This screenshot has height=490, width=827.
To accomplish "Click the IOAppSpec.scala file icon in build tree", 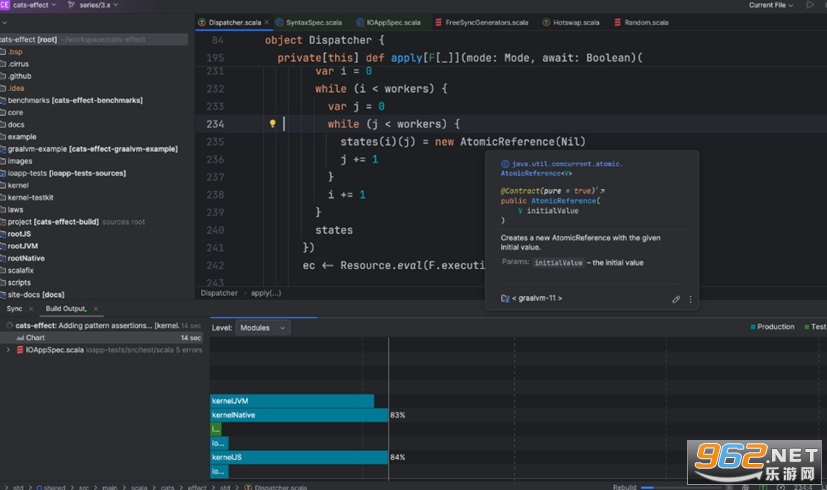I will pos(20,350).
